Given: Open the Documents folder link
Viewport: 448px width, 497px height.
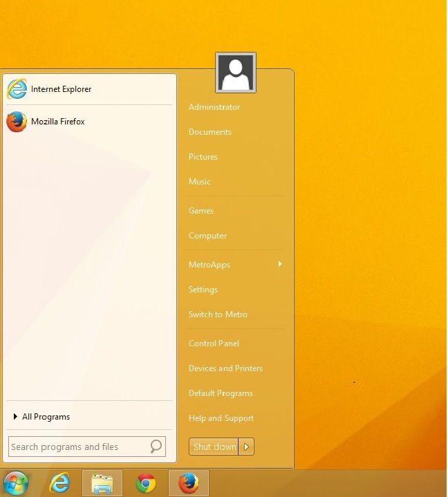Looking at the screenshot, I should 209,132.
